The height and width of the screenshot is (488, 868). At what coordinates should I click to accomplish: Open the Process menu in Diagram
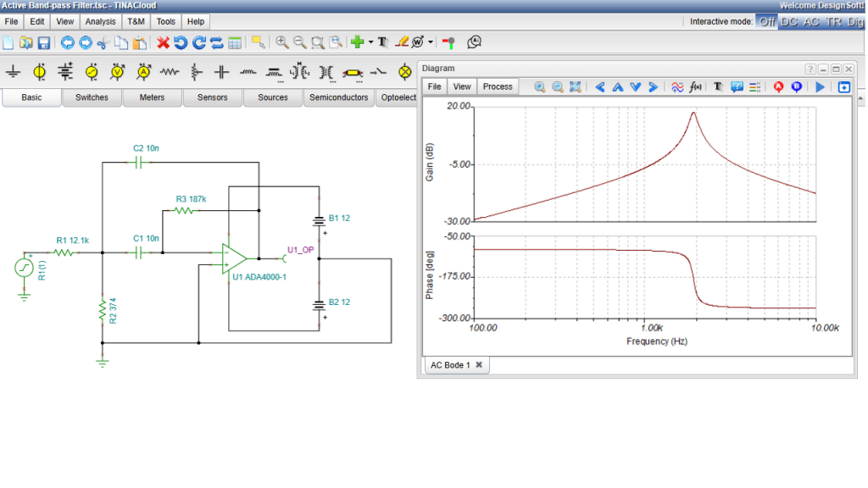pos(497,87)
